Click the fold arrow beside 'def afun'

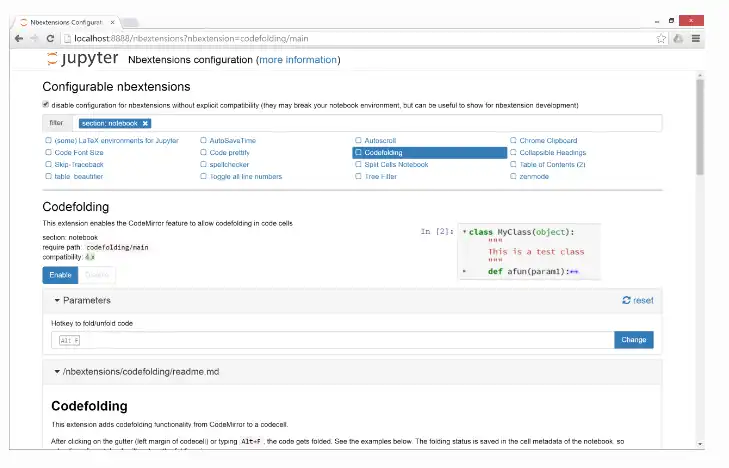[465, 271]
